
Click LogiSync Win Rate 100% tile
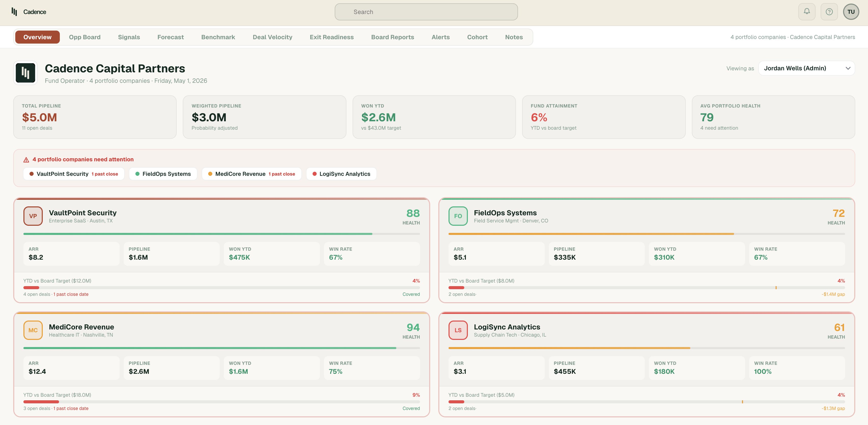(x=797, y=368)
